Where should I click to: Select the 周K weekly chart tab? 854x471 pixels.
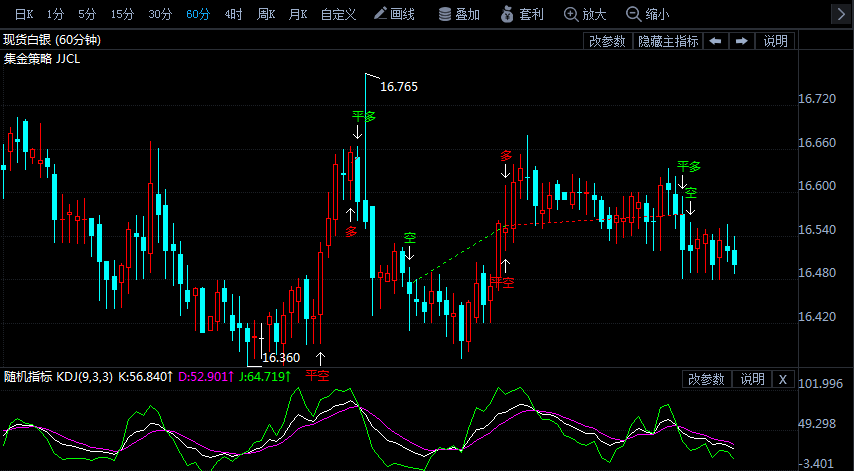[265, 14]
